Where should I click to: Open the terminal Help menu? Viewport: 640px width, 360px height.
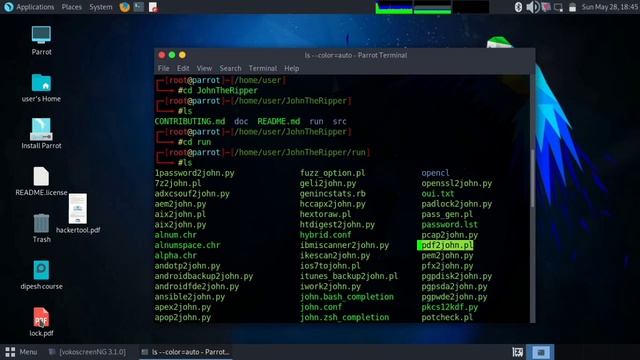[292, 68]
